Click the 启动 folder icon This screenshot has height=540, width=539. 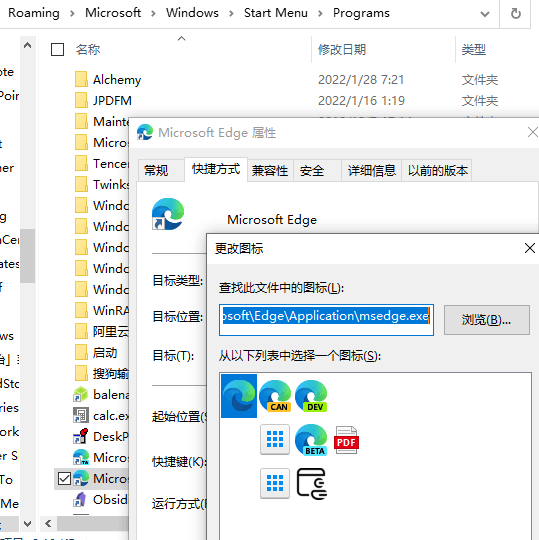[81, 352]
